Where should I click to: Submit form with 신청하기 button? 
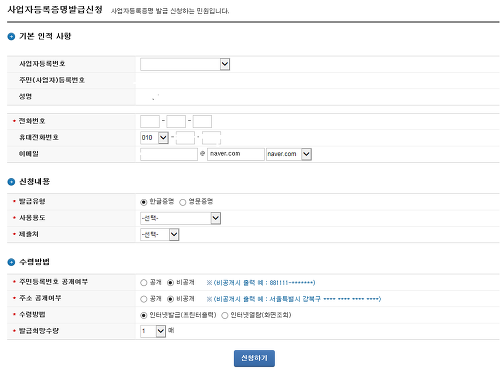pyautogui.click(x=254, y=358)
